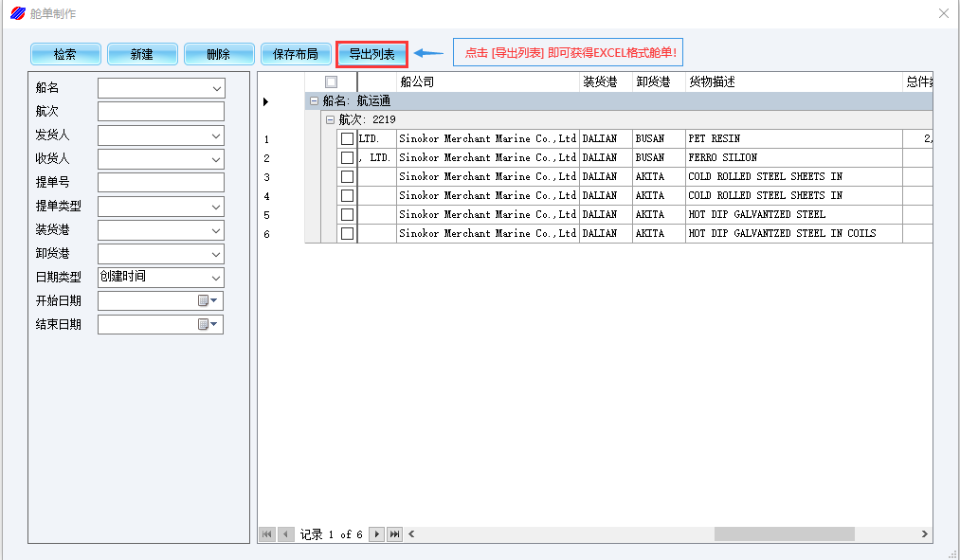Jump to last record icon

click(394, 534)
